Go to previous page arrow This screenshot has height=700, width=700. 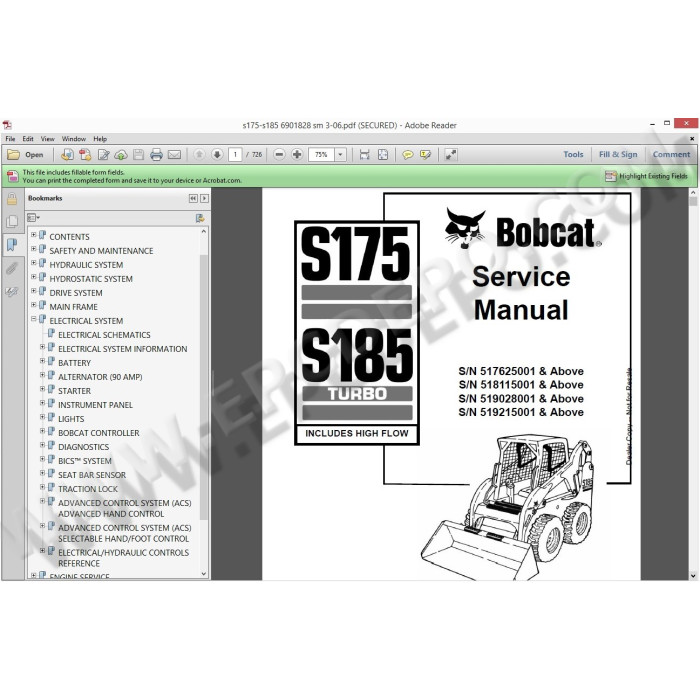pyautogui.click(x=199, y=154)
